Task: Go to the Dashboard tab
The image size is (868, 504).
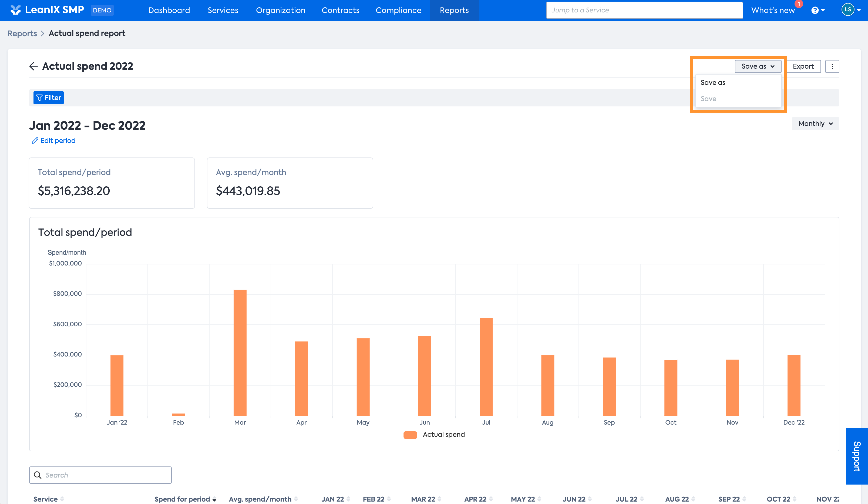Action: tap(169, 10)
